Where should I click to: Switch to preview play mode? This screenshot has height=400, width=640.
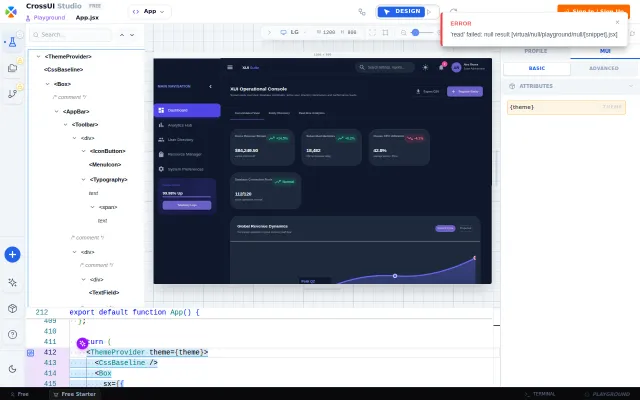429,12
